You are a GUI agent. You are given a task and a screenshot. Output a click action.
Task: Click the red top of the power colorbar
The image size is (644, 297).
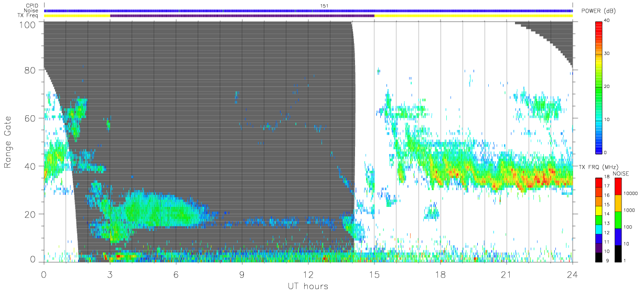598,24
